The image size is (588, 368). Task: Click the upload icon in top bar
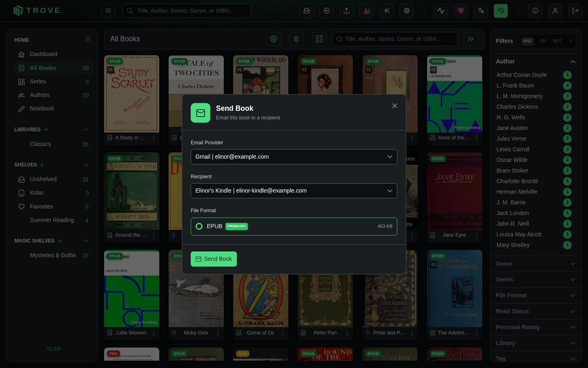(x=347, y=11)
